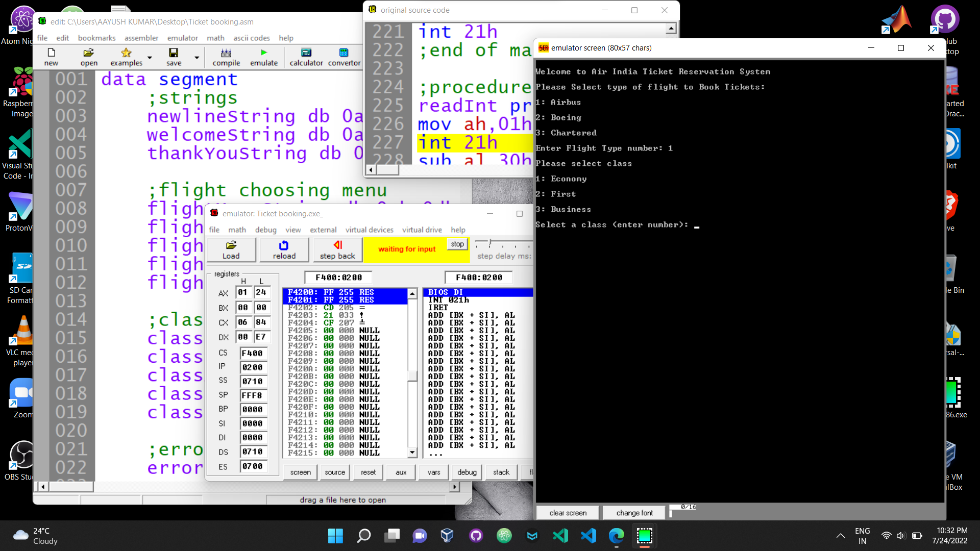Step back one instruction
The width and height of the screenshot is (980, 551).
[337, 249]
